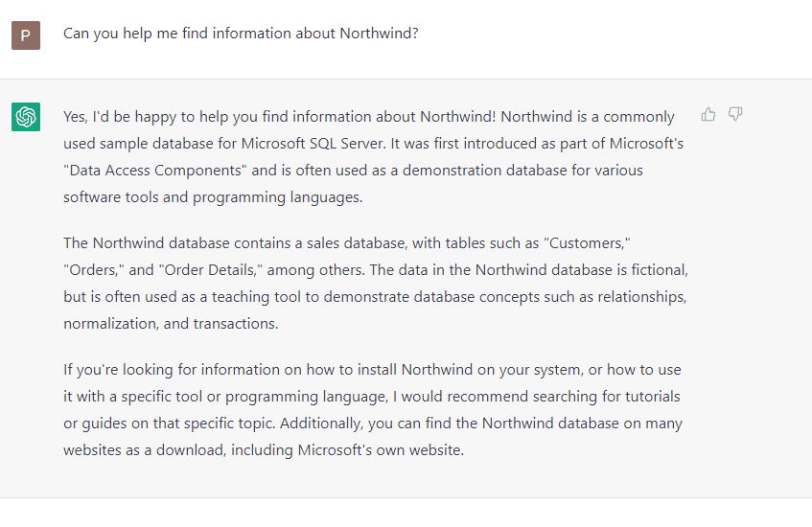Click the second paragraph about sales database
The height and width of the screenshot is (527, 812).
coord(375,283)
